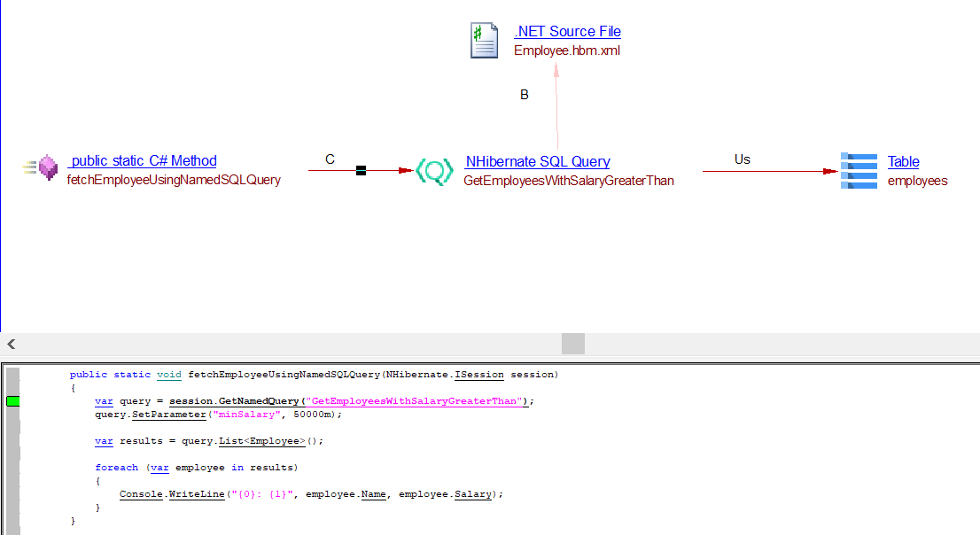Click the NHibernate SQL Query icon
The image size is (980, 535).
pyautogui.click(x=434, y=170)
